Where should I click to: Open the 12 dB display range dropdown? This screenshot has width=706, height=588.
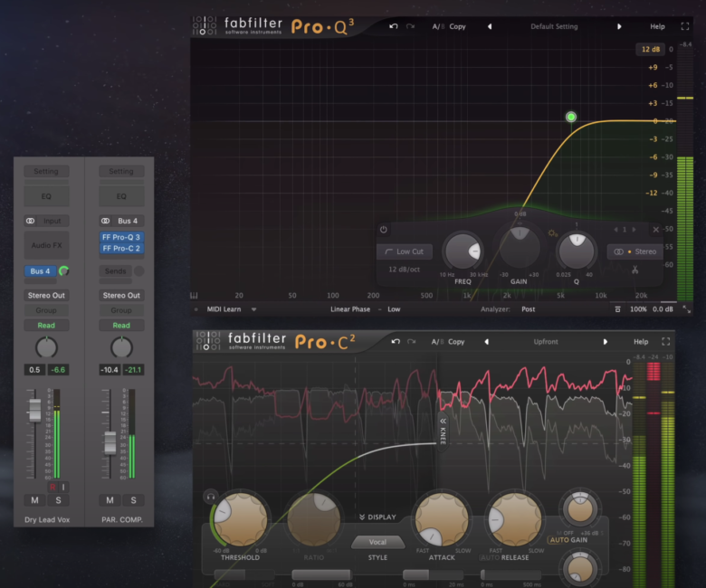click(651, 49)
